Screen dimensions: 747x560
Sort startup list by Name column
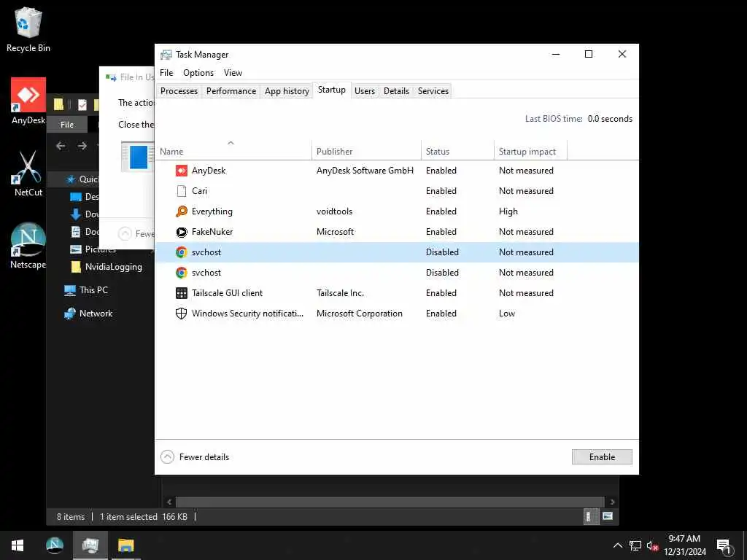pos(233,150)
